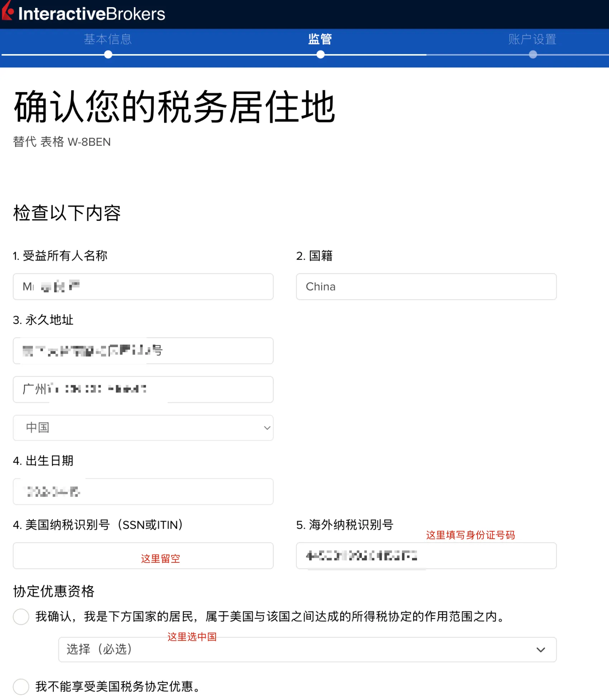
Task: Click the 受益所有人名称 input field
Action: point(143,287)
